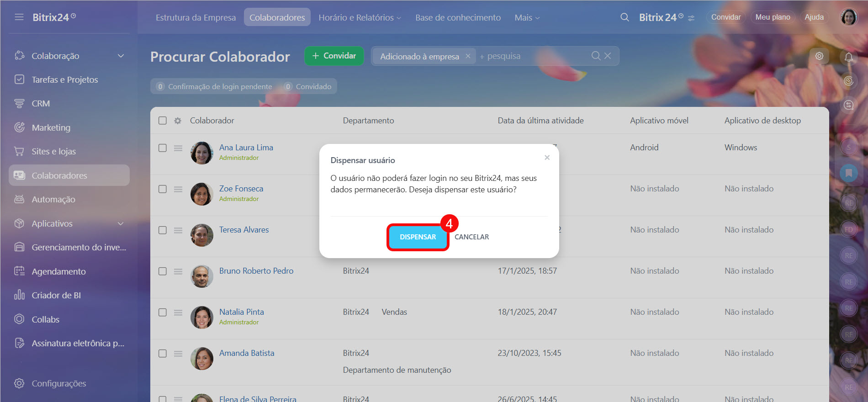
Task: Open row actions menu for Amanda Batista
Action: click(x=178, y=354)
